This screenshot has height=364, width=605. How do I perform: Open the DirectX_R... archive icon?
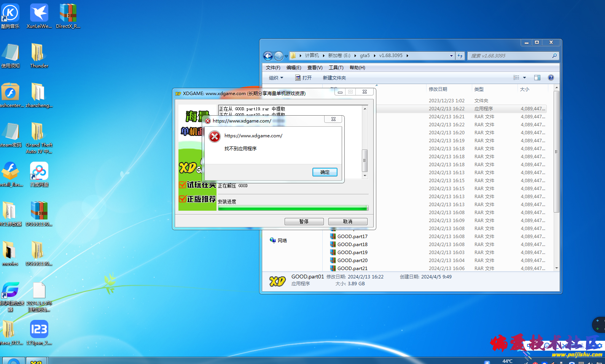[68, 16]
